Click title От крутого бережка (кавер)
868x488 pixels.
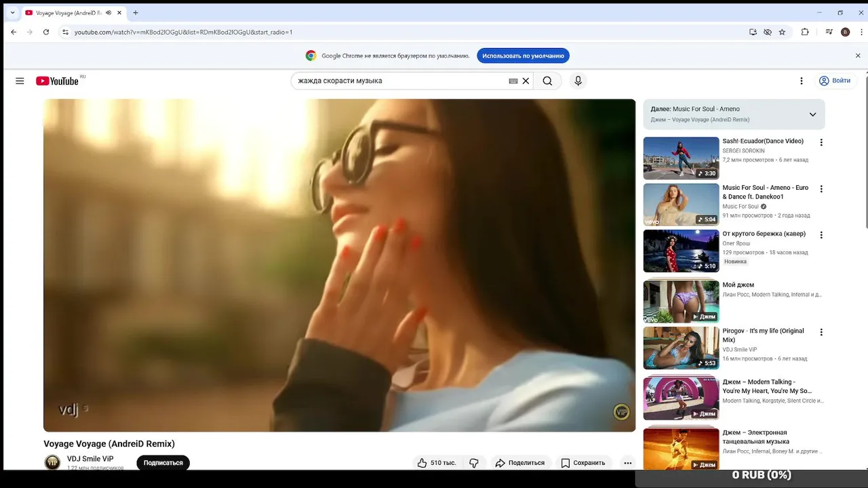click(x=764, y=234)
